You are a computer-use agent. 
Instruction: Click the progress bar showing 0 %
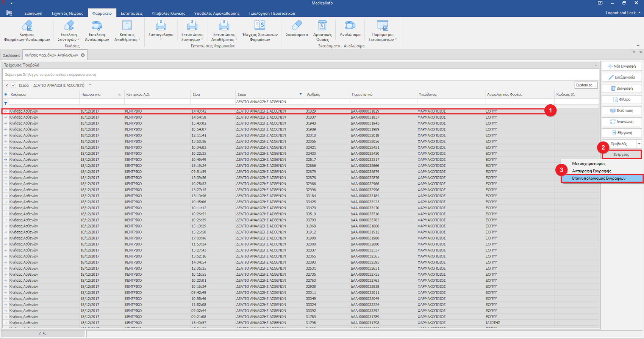[x=43, y=334]
